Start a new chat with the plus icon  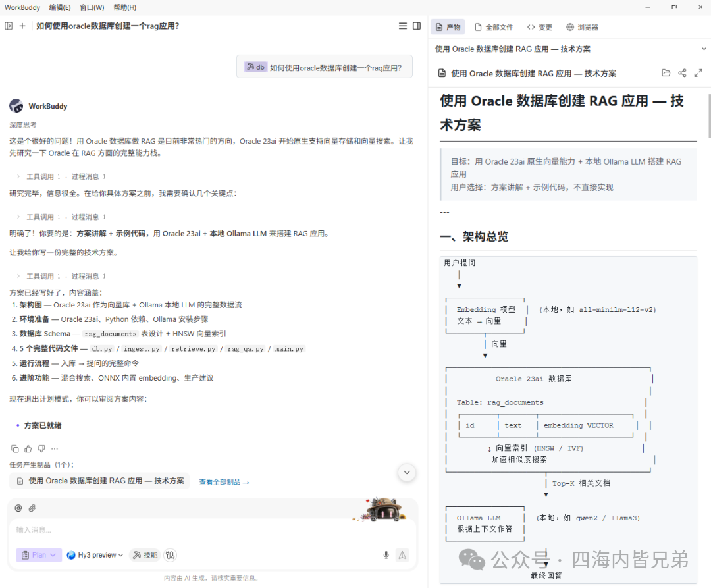click(22, 26)
